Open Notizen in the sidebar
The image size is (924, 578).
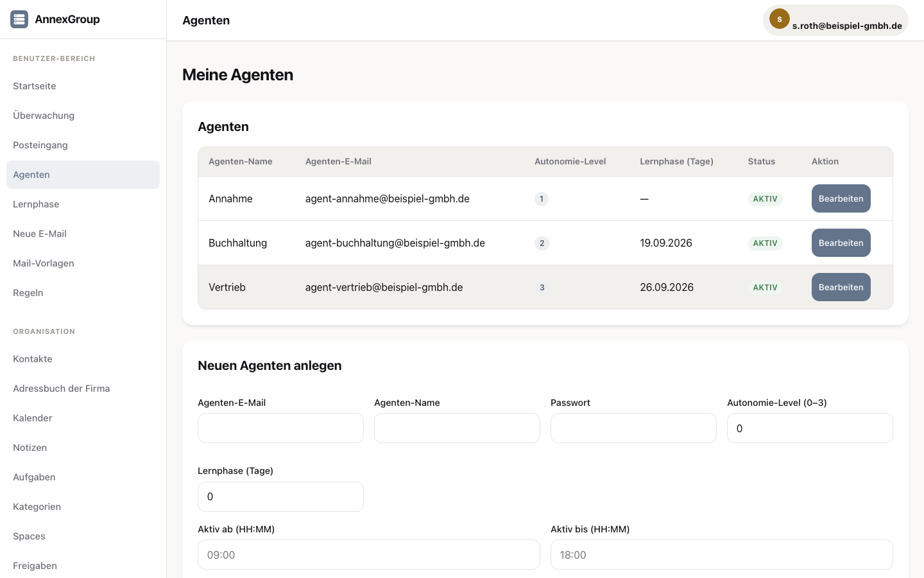[83, 448]
